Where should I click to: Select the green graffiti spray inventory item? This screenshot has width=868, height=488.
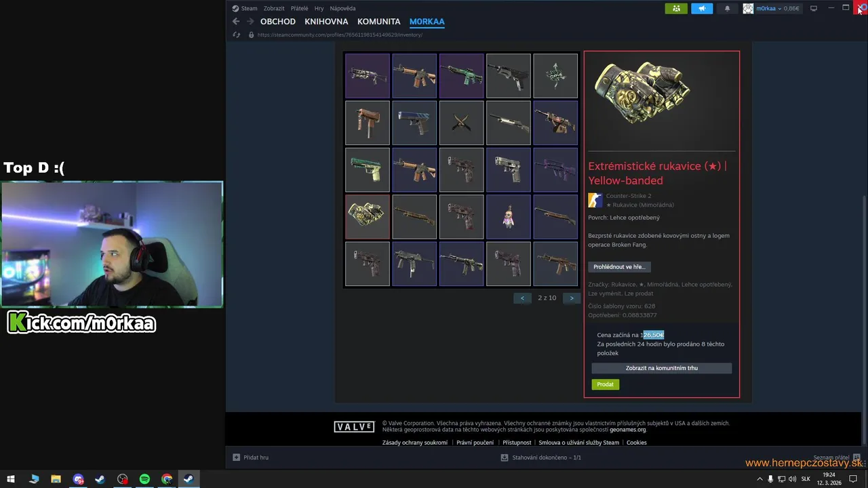click(555, 76)
